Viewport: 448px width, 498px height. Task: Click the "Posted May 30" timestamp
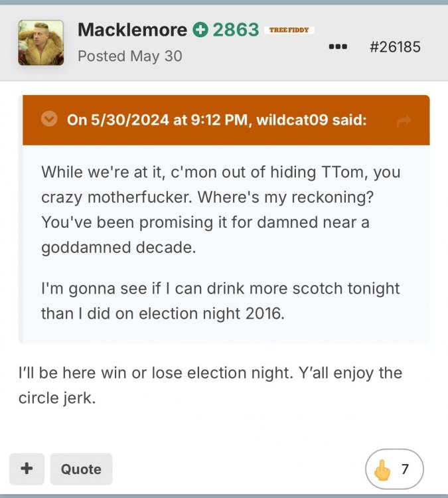(x=129, y=56)
